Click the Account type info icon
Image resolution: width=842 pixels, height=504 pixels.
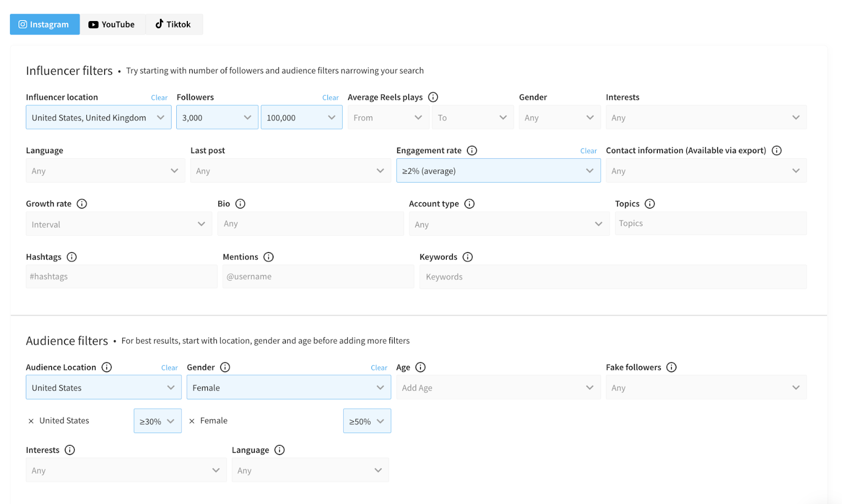point(469,204)
